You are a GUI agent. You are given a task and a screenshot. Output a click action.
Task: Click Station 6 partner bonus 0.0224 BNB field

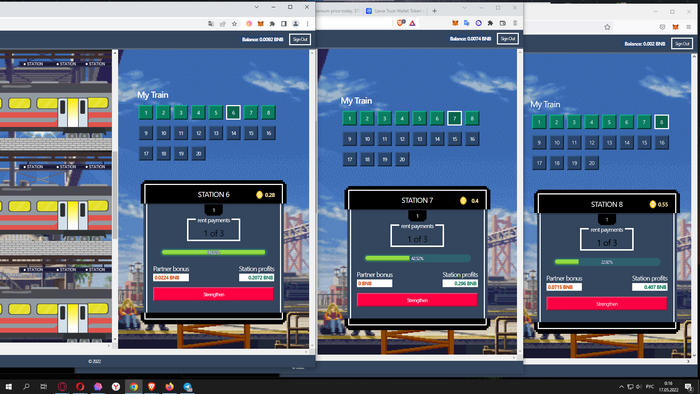coord(171,278)
